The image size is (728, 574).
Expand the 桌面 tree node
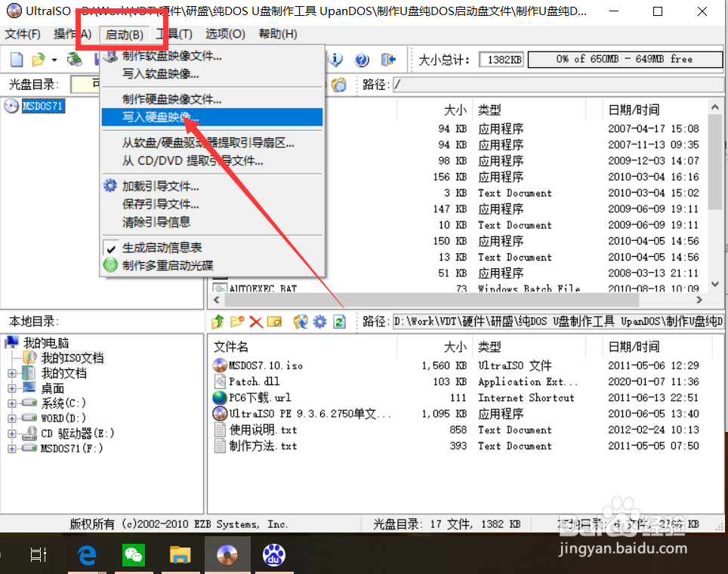click(12, 388)
